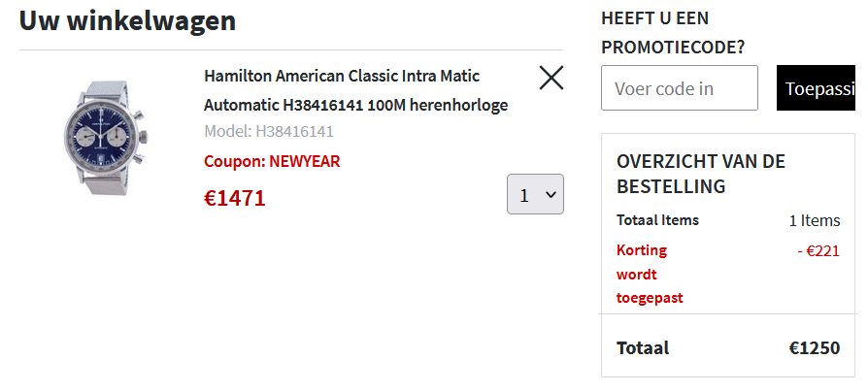
Task: Click the Totaal label in order summary
Action: (643, 347)
